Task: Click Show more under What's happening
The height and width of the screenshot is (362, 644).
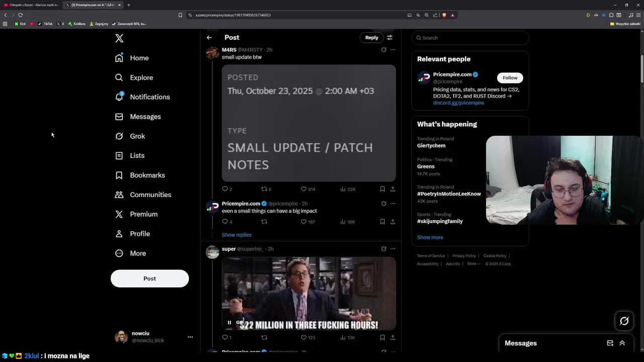Action: point(430,237)
